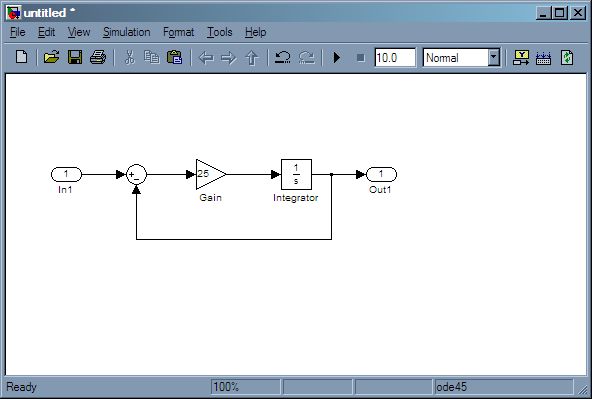Select the Sum junction block
The height and width of the screenshot is (400, 592).
tap(136, 175)
